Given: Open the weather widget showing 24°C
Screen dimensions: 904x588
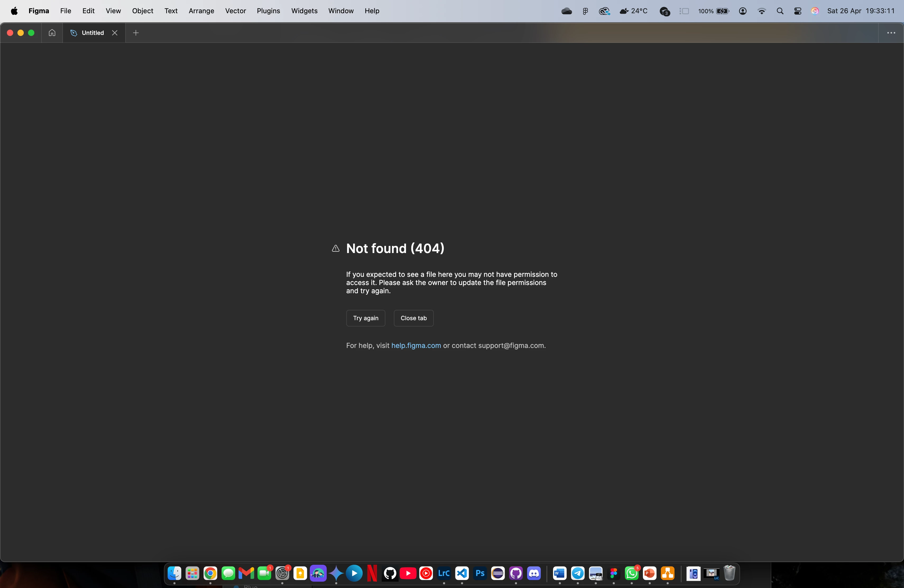Looking at the screenshot, I should 633,11.
